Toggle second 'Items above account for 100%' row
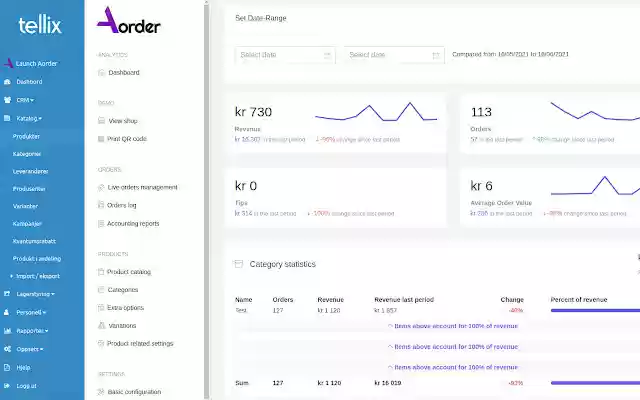Screen dimensions: 640x400 453,347
